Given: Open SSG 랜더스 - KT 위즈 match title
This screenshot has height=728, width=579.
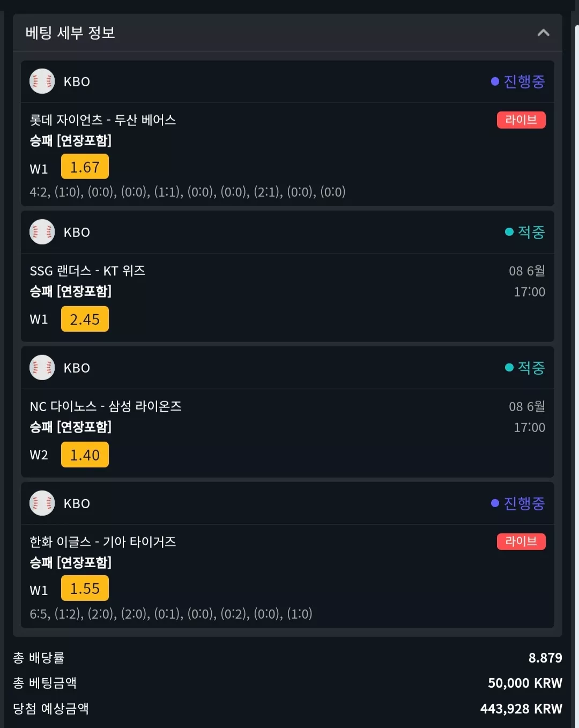Looking at the screenshot, I should 87,271.
